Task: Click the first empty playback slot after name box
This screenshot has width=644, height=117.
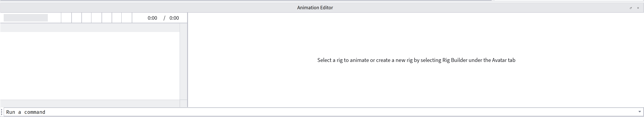Action: coord(66,18)
